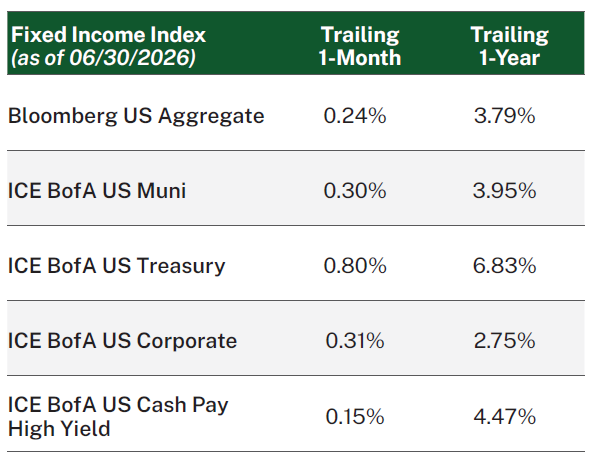Select the 0.31% Corporate monthly return
The width and height of the screenshot is (592, 463).
[x=355, y=341]
